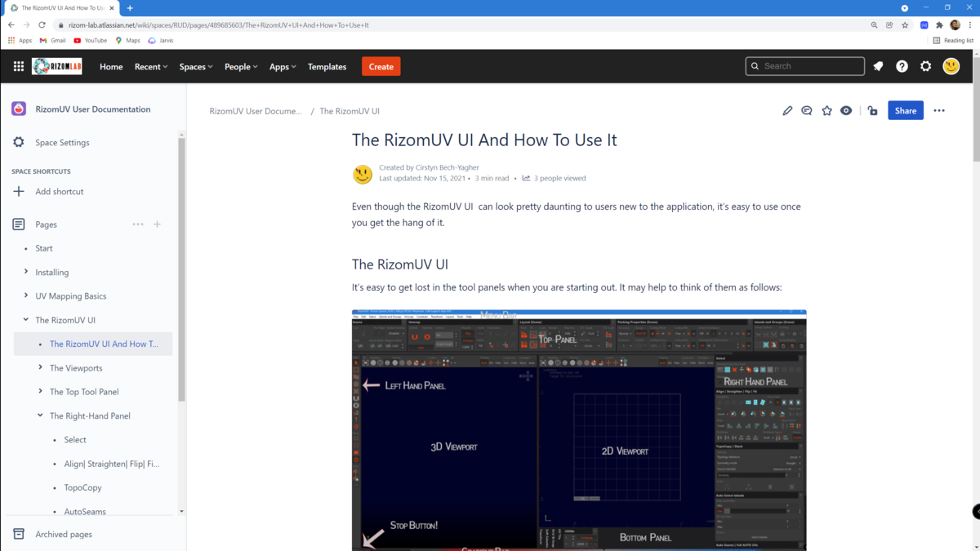Click the RizomLab space logo
The image size is (980, 551).
tap(56, 66)
